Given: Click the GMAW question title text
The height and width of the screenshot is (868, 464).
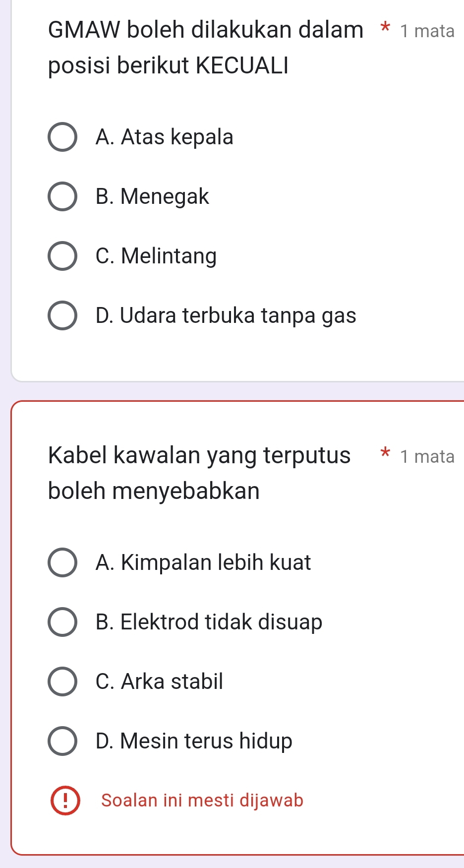Looking at the screenshot, I should coord(205,48).
